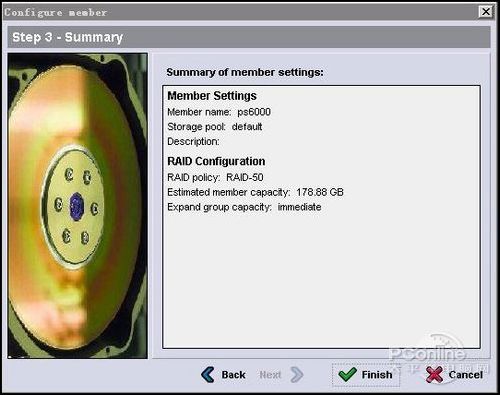This screenshot has height=395, width=500.
Task: Click the green Finish checkmark icon
Action: coord(347,375)
